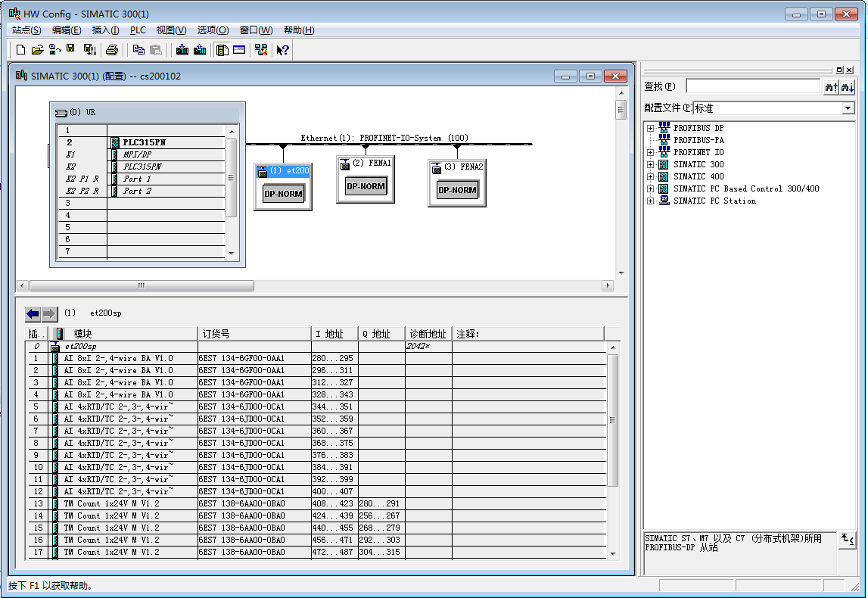The height and width of the screenshot is (598, 868).
Task: Toggle the hardware Catalog toolbar icon
Action: [x=222, y=50]
